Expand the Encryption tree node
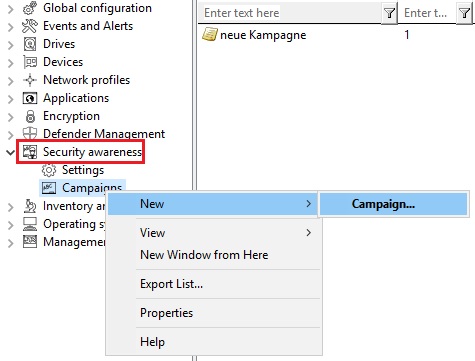 [x=10, y=117]
